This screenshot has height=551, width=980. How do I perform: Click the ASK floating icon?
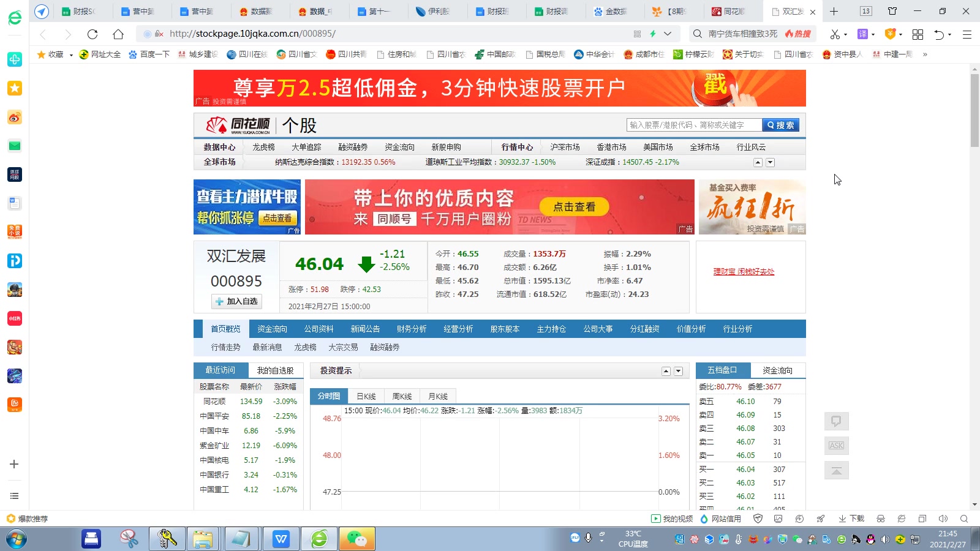coord(836,446)
